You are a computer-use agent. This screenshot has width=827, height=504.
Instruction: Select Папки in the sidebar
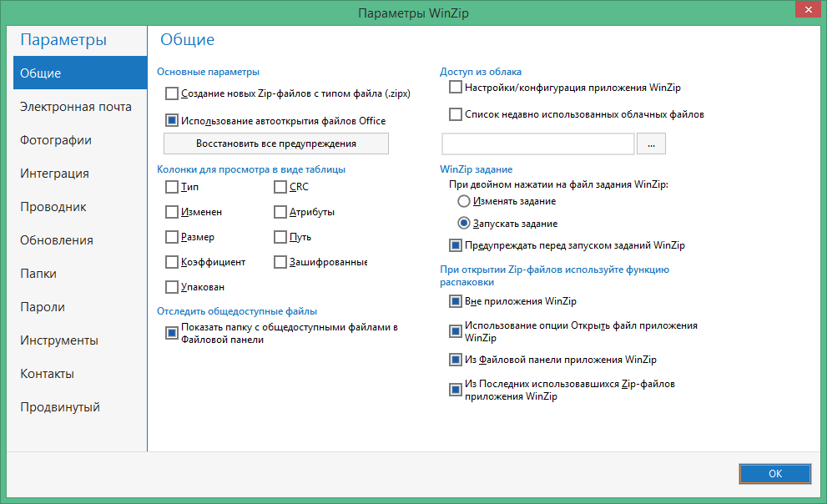click(79, 273)
